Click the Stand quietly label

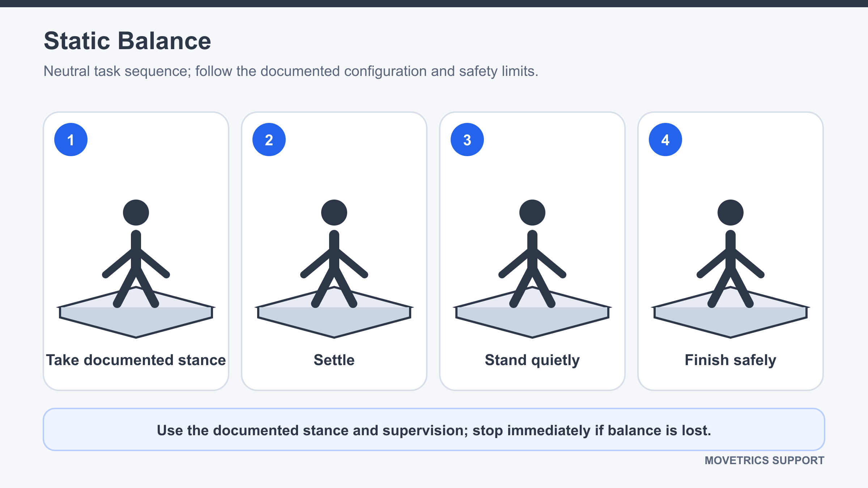(532, 360)
